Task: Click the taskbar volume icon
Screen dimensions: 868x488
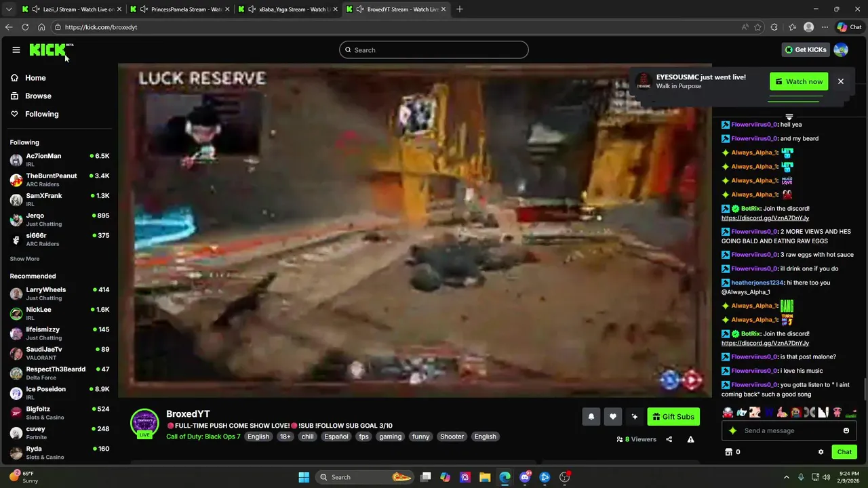Action: 826,477
